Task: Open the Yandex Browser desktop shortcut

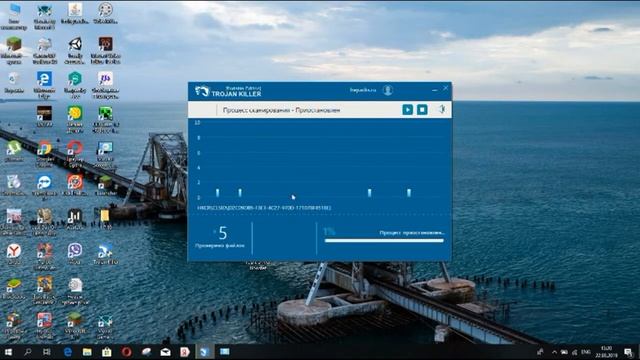Action: (x=14, y=254)
